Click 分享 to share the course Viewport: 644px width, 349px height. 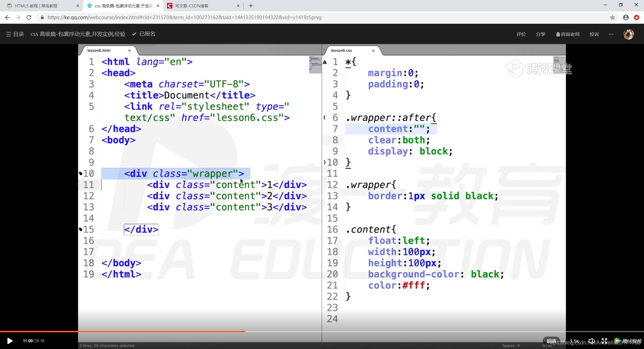coord(540,34)
